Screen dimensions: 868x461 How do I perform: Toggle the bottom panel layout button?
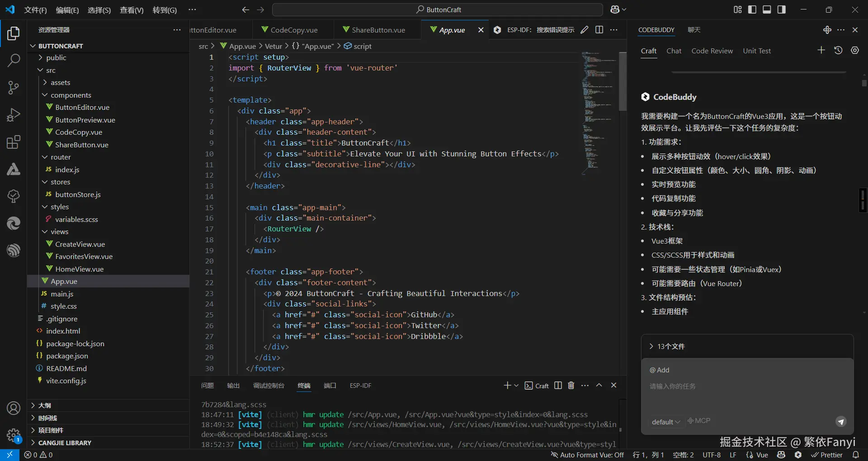click(x=767, y=9)
